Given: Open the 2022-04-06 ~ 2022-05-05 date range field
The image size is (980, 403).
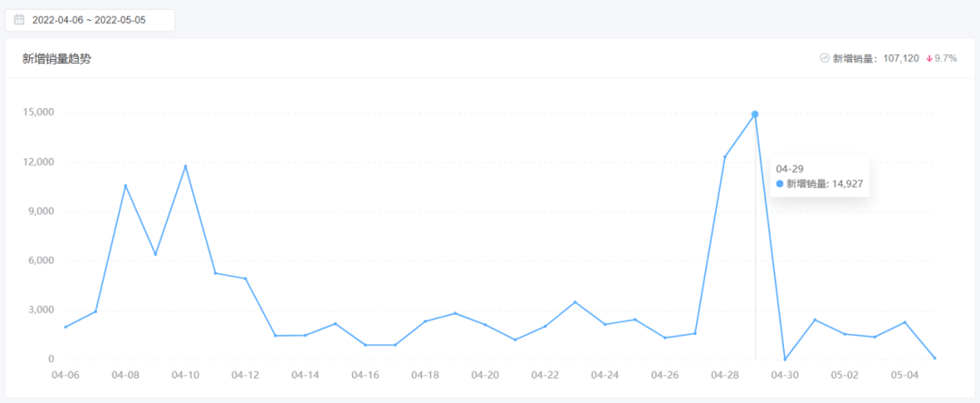Looking at the screenshot, I should [x=89, y=19].
